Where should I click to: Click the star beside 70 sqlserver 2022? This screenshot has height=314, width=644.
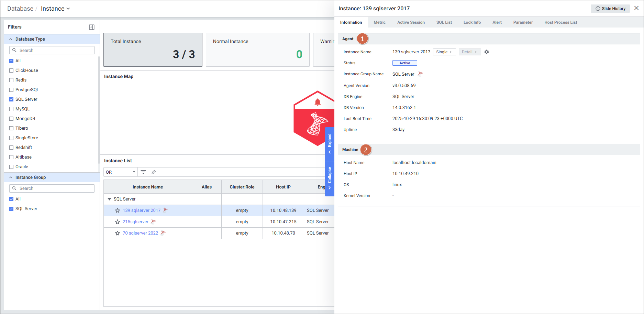point(118,233)
